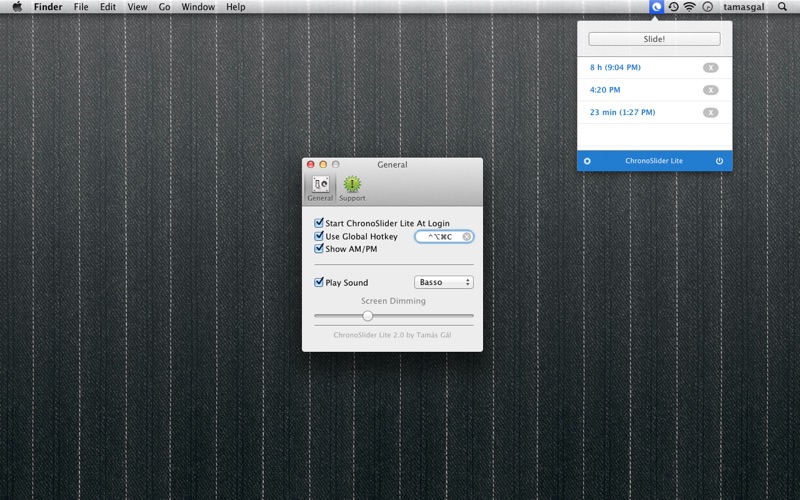Open settings gear in ChronoSlider popup
Viewport: 800px width, 500px height.
coord(587,161)
